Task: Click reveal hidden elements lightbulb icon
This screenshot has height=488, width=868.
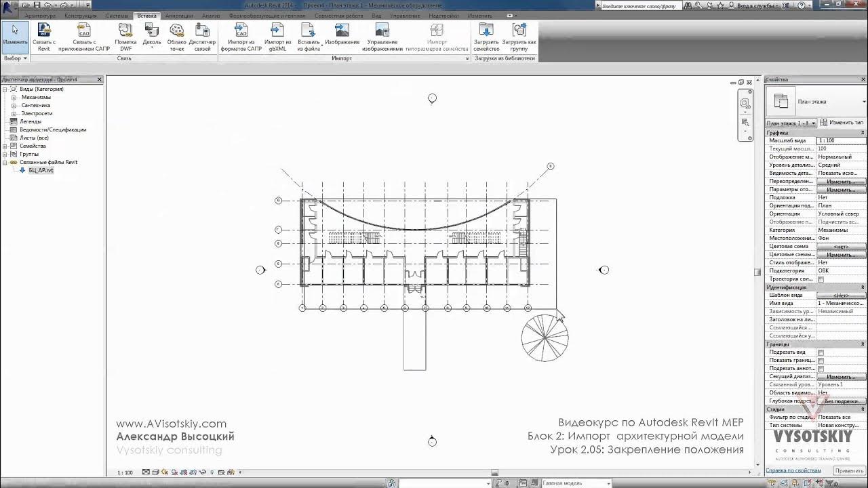Action: [x=212, y=472]
